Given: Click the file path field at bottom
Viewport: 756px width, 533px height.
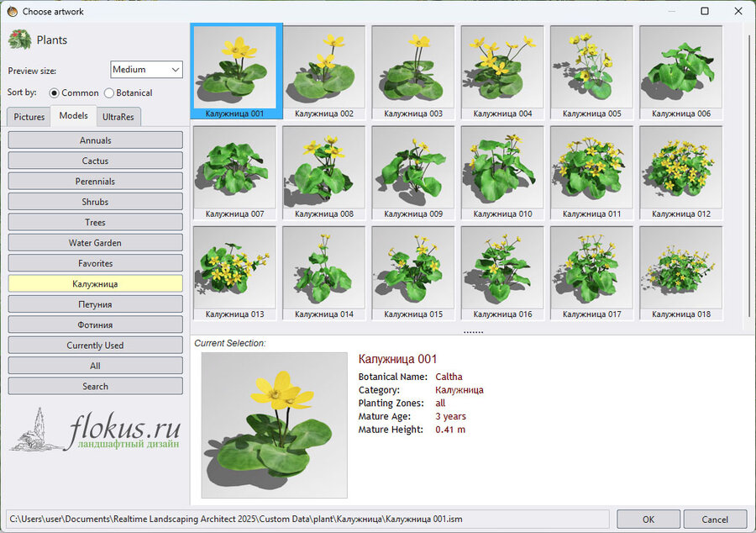Looking at the screenshot, I should (308, 519).
